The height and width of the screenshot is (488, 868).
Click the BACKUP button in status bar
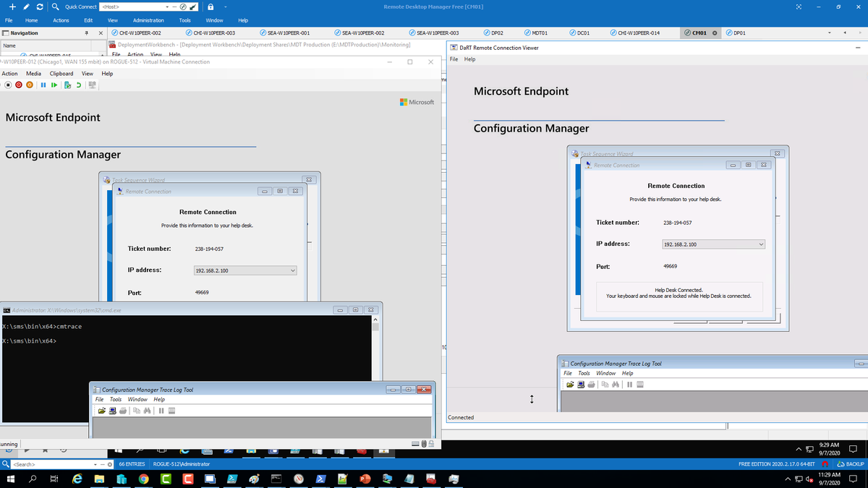pyautogui.click(x=851, y=463)
